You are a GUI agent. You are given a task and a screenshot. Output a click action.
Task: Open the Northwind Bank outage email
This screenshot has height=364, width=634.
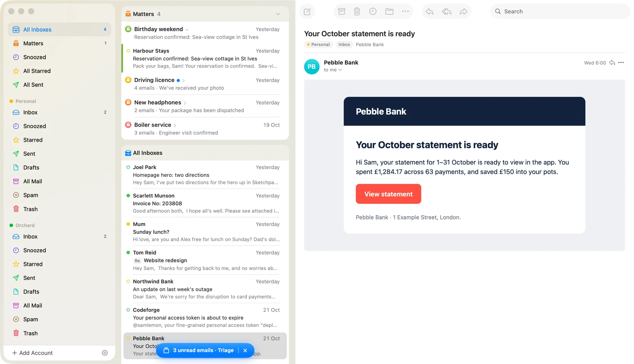(x=204, y=289)
